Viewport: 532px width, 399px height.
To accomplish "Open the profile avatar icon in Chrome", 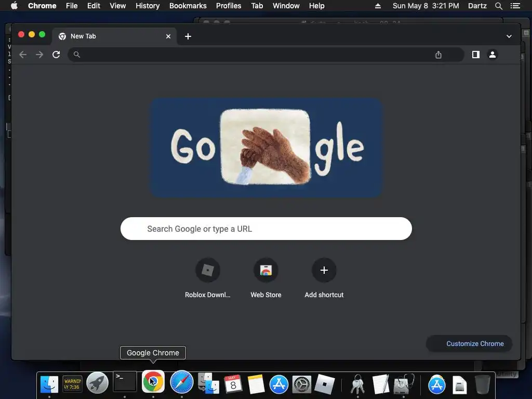I will click(x=493, y=54).
